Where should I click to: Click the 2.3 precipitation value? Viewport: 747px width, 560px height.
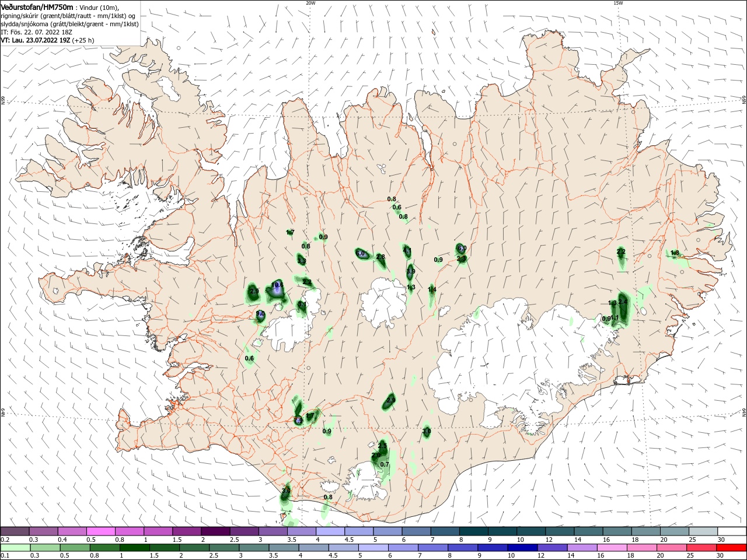(461, 258)
